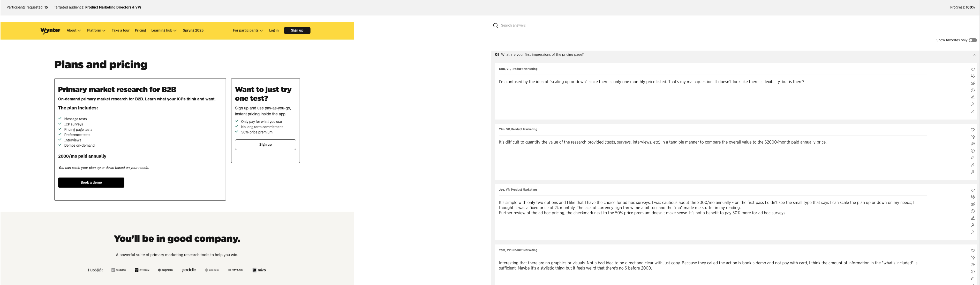Open the Spryng 2025 nav item
Screen dimensions: 980x285
click(193, 30)
